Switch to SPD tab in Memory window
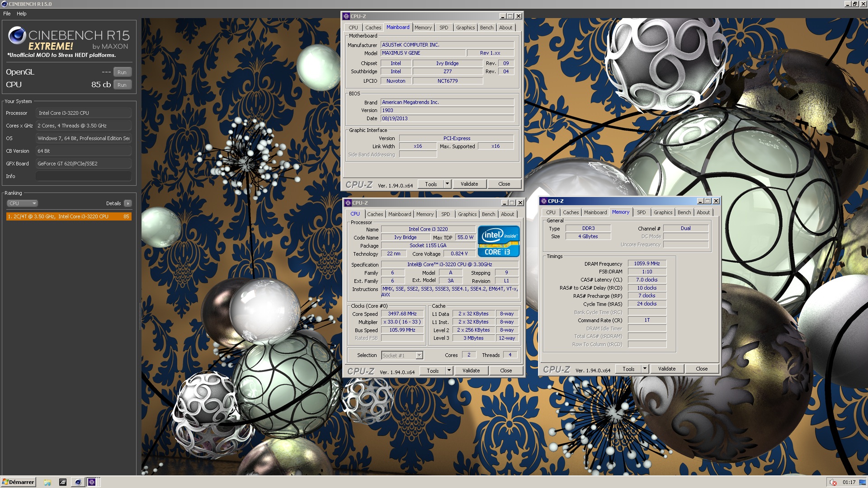 [641, 212]
